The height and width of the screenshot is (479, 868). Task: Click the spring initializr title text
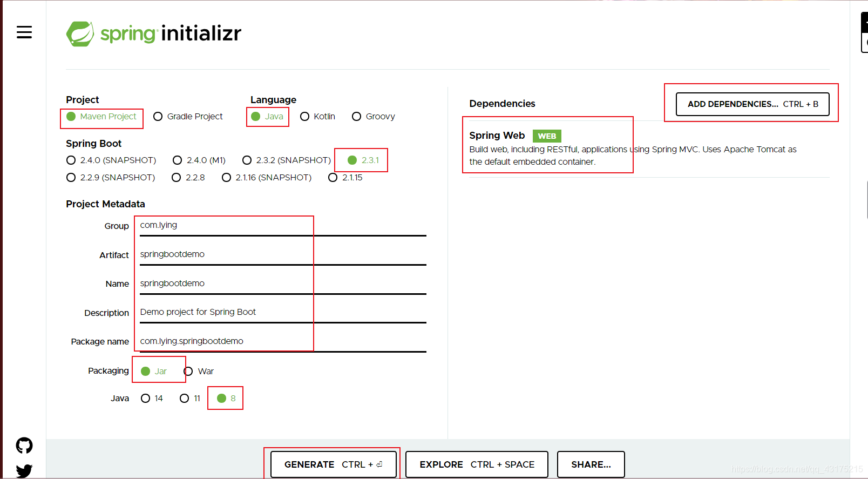coord(171,33)
